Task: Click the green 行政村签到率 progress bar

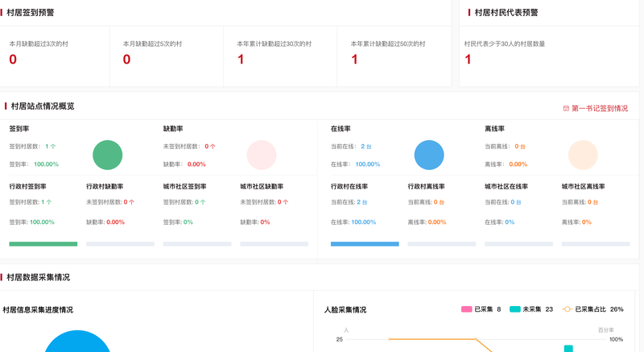Action: tap(43, 244)
